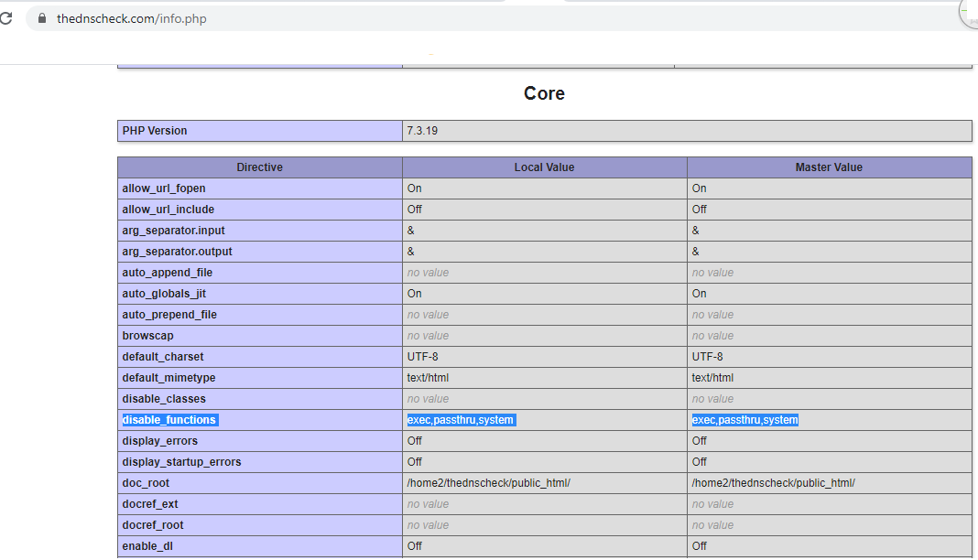Screen dimensions: 978x560
Task: Select arg_separator.output local value '&'
Action: click(x=410, y=252)
